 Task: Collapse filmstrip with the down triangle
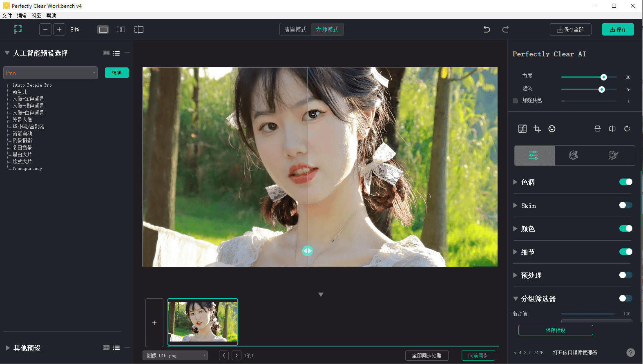(321, 295)
